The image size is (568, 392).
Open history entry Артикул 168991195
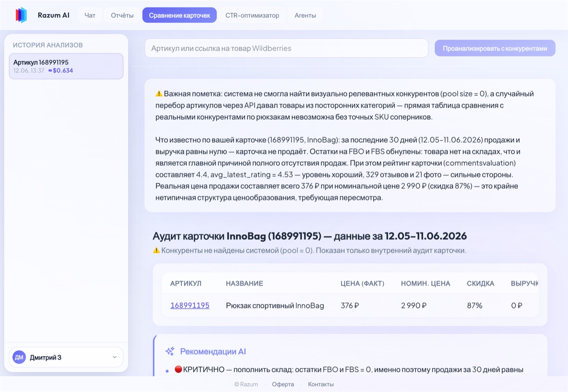tap(66, 66)
